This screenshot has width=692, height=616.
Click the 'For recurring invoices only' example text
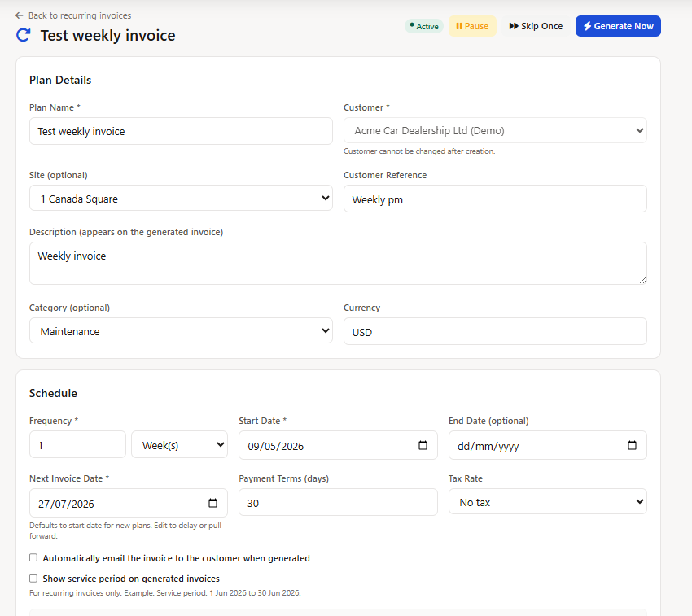pyautogui.click(x=165, y=592)
